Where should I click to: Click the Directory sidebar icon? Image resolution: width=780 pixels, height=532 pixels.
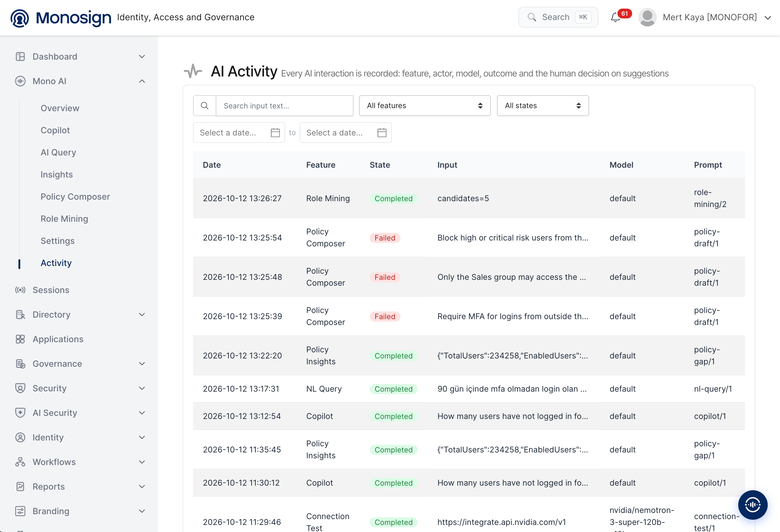point(20,314)
